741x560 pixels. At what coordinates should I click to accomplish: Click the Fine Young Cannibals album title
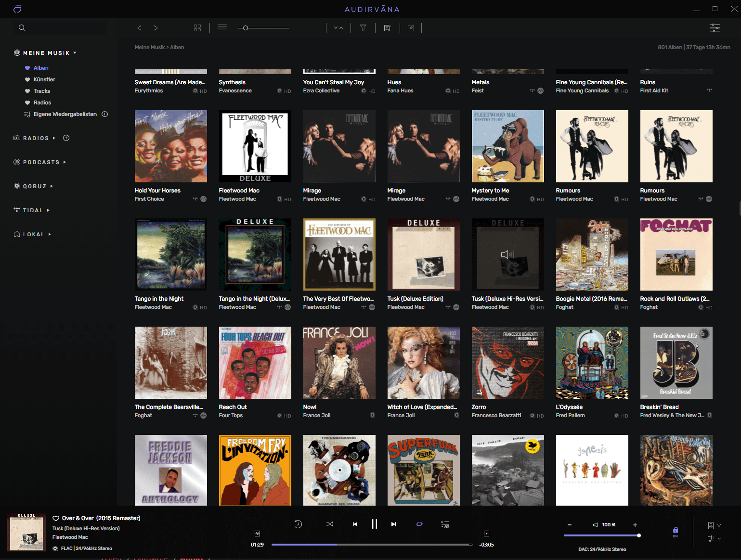[592, 82]
